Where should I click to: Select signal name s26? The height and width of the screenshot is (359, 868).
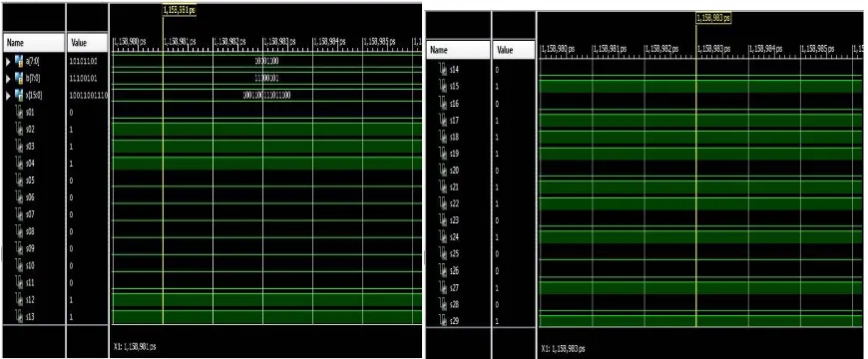click(x=454, y=271)
